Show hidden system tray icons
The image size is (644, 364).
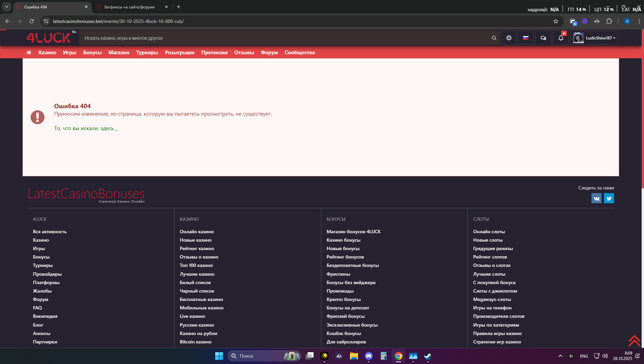[x=560, y=356]
